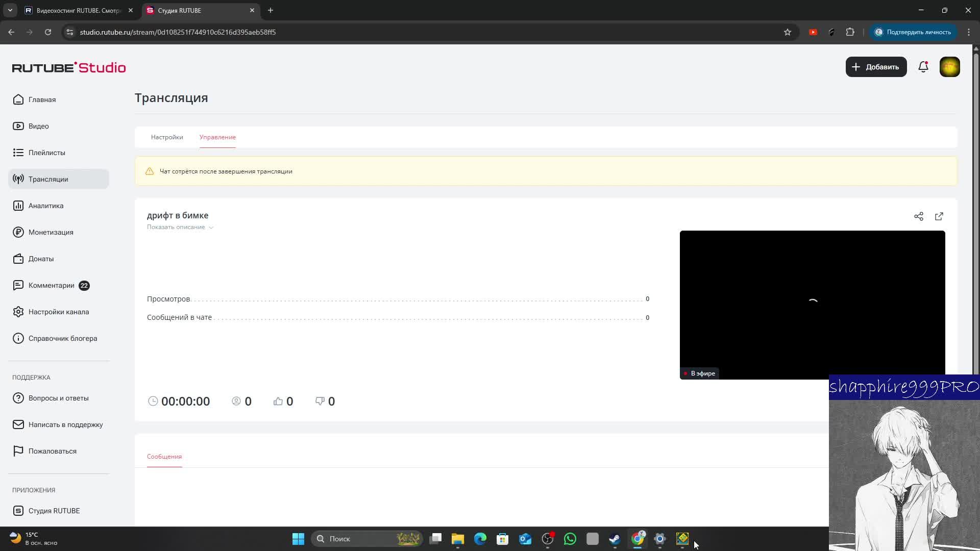980x551 pixels.
Task: Click the viewers count icon
Action: pos(236,401)
